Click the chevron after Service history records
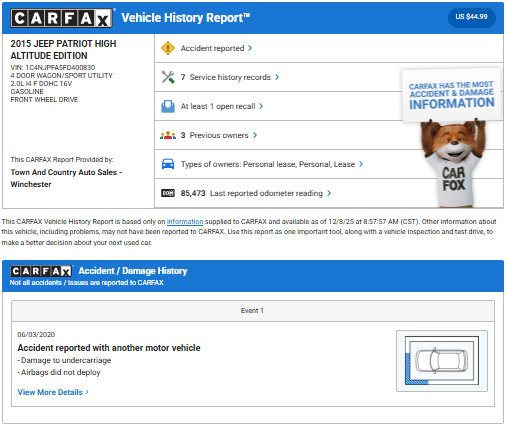 [277, 77]
